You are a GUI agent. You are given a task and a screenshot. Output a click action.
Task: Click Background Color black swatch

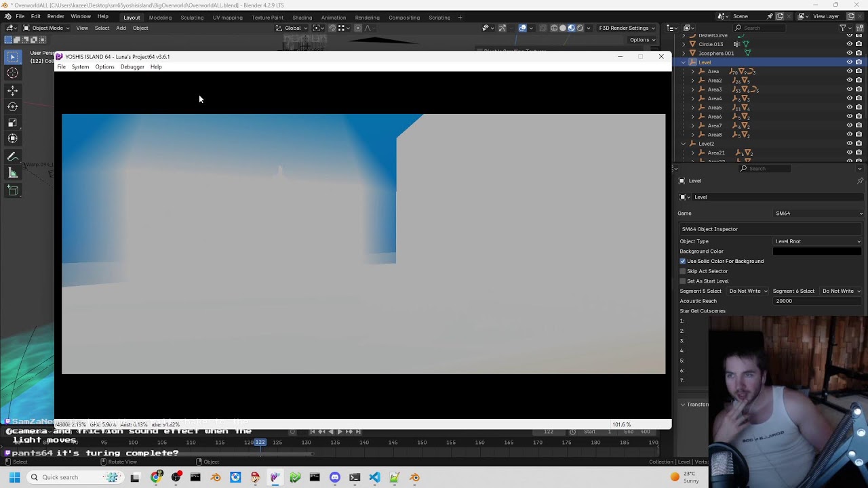tap(817, 251)
